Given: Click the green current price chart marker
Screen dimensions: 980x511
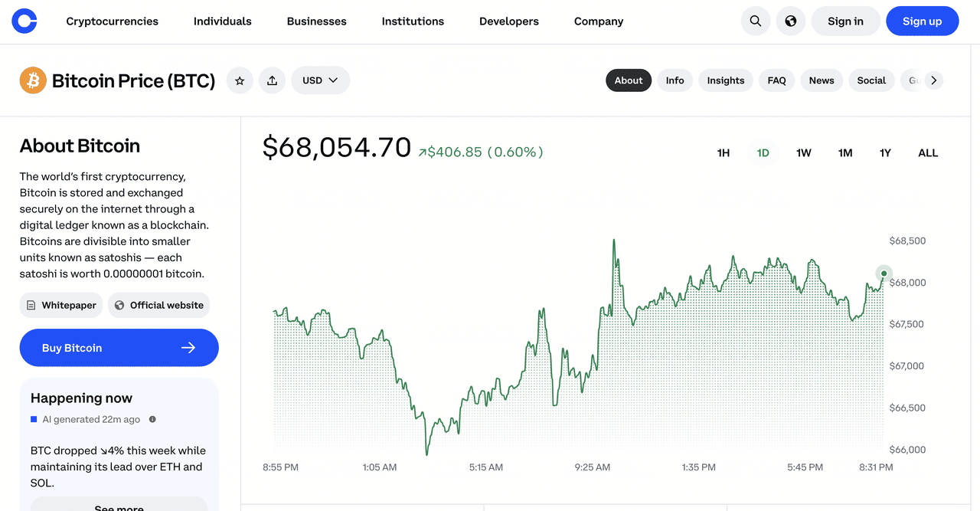Looking at the screenshot, I should coord(884,274).
